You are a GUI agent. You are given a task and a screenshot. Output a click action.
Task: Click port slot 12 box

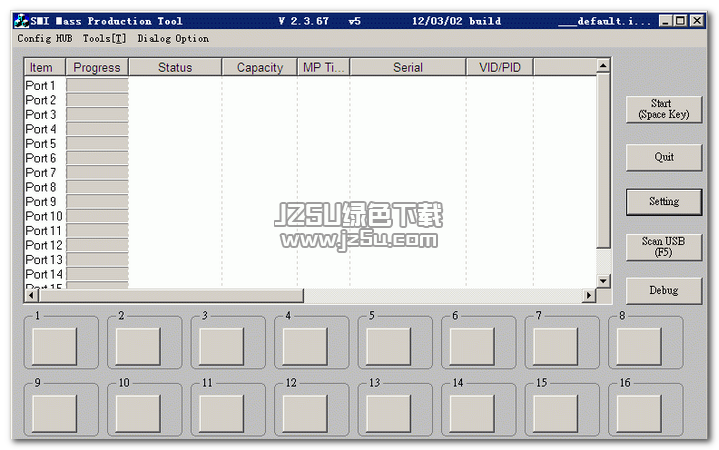click(305, 414)
